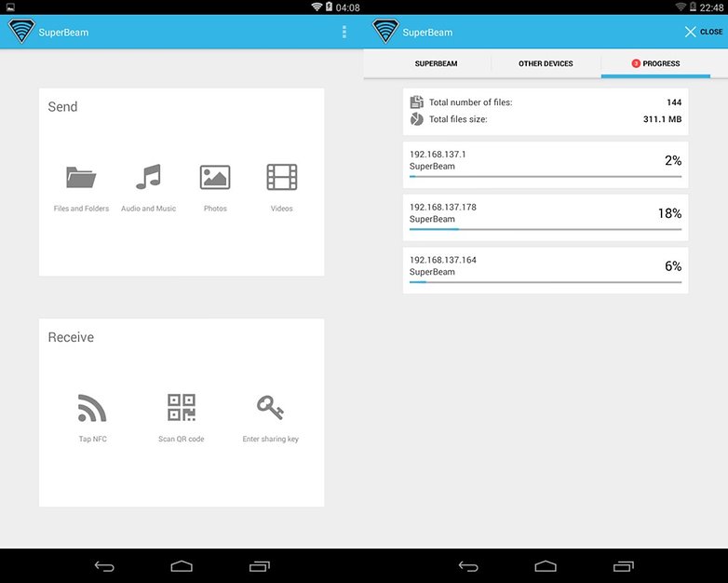Click SuperBeam logo in right screen header

[385, 31]
